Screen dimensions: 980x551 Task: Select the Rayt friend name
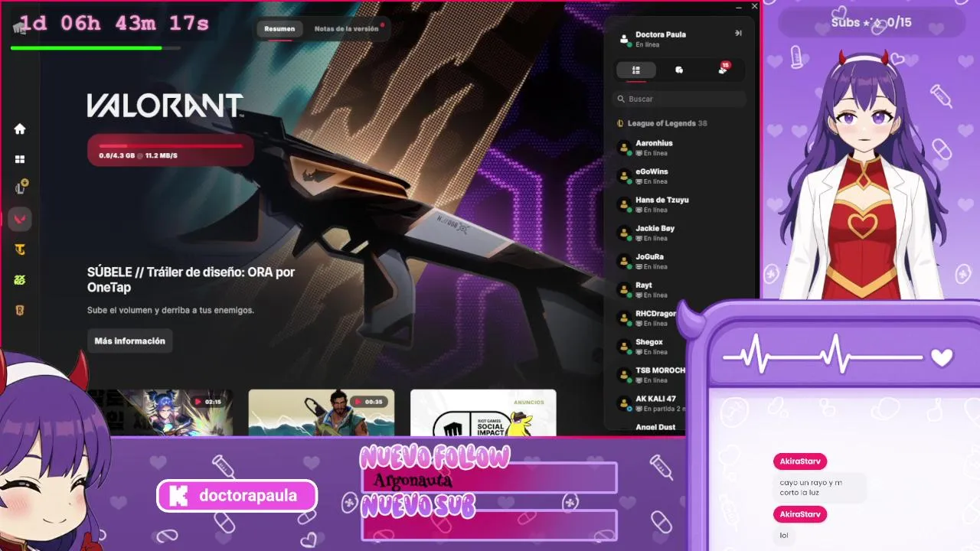click(x=644, y=285)
